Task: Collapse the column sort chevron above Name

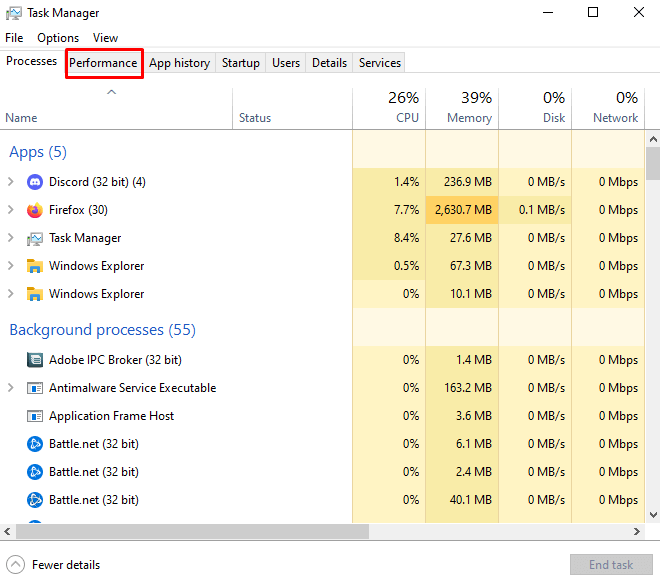Action: (x=112, y=92)
